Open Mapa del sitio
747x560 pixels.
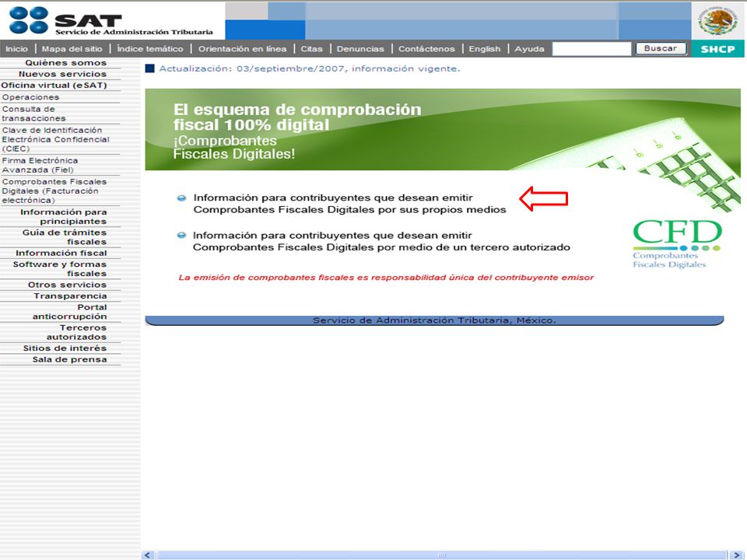click(x=72, y=48)
